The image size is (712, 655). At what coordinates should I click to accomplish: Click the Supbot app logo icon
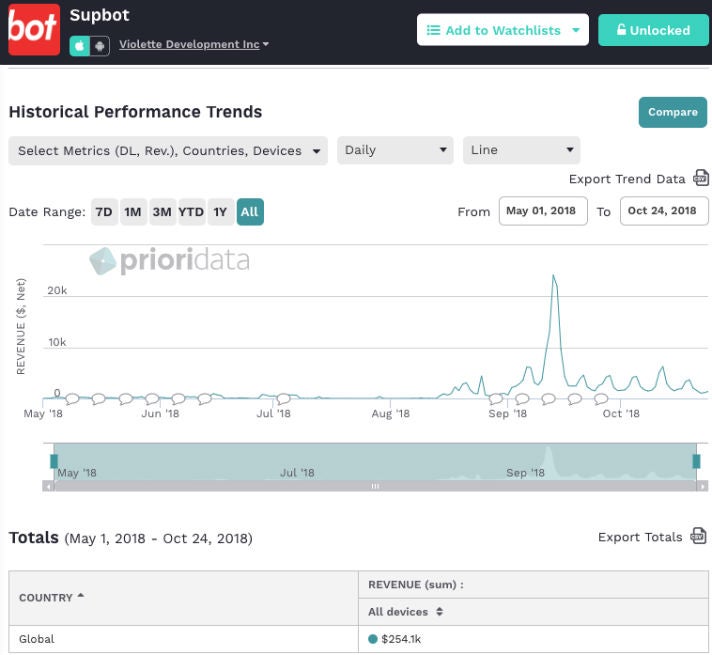(x=34, y=30)
